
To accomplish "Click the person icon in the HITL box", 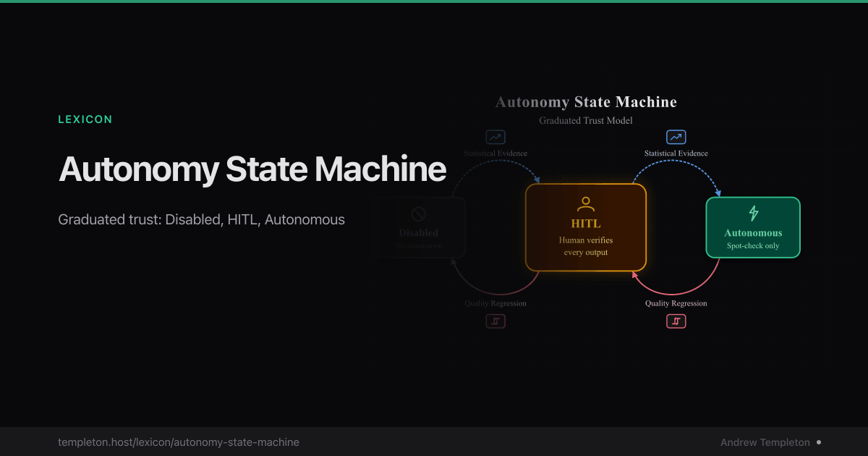I will click(585, 204).
